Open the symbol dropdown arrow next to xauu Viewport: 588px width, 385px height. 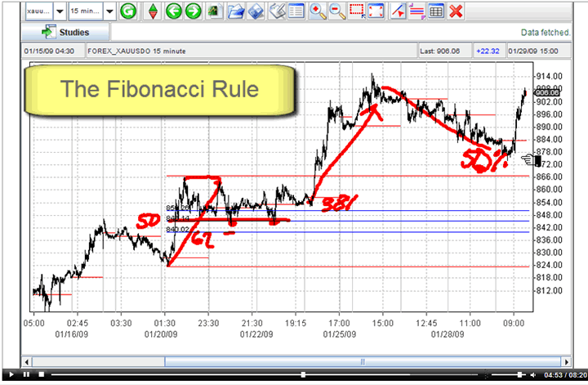(x=60, y=11)
